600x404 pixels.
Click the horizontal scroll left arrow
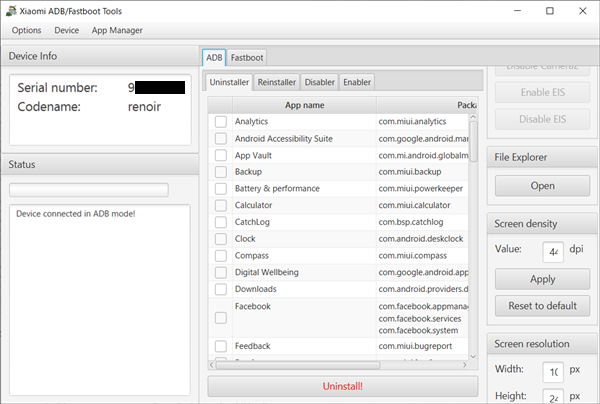pos(212,365)
